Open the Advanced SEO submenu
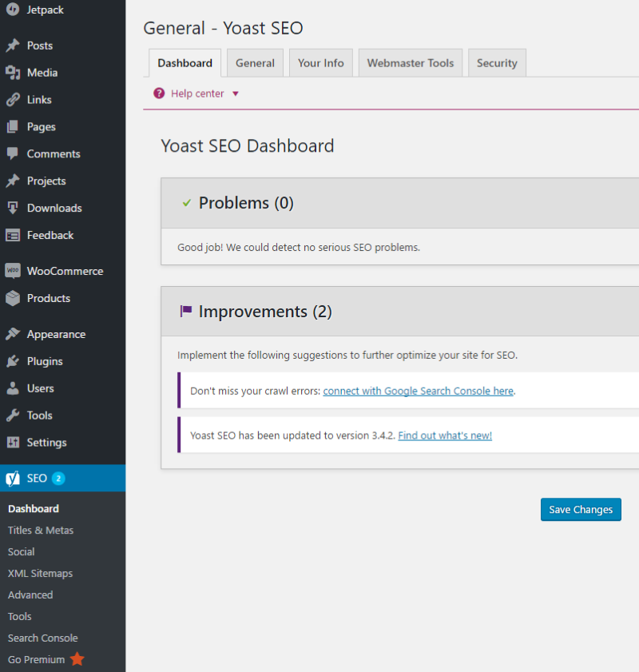This screenshot has width=639, height=672. tap(30, 594)
